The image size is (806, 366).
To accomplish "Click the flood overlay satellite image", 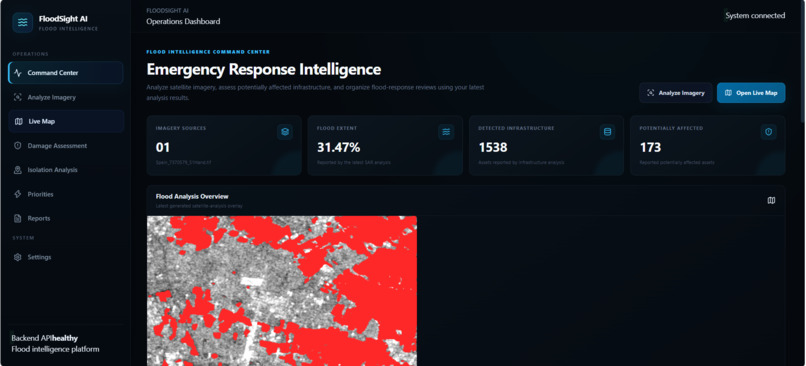I will 282,291.
